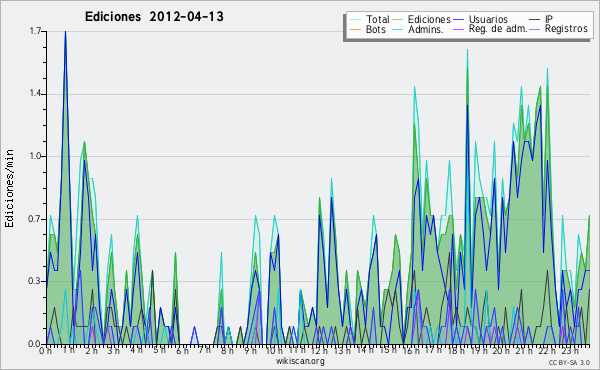
Task: Click the '9 h' x-axis label
Action: [250, 351]
